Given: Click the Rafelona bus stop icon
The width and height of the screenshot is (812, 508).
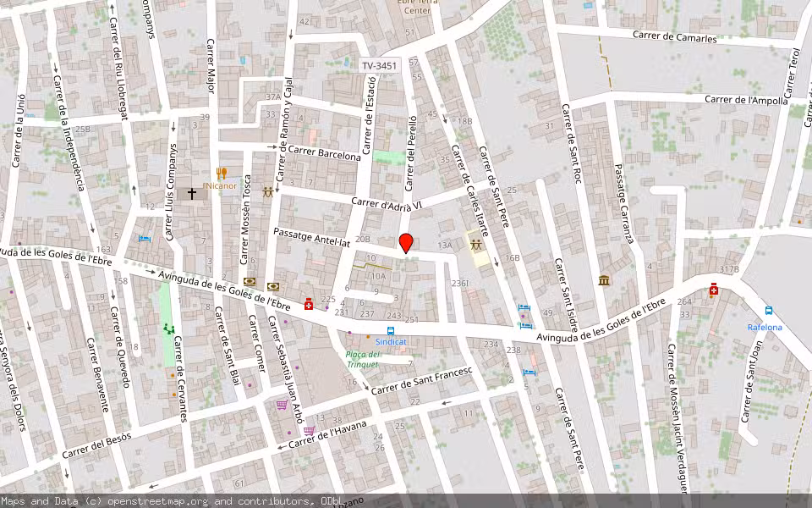Looking at the screenshot, I should [769, 311].
